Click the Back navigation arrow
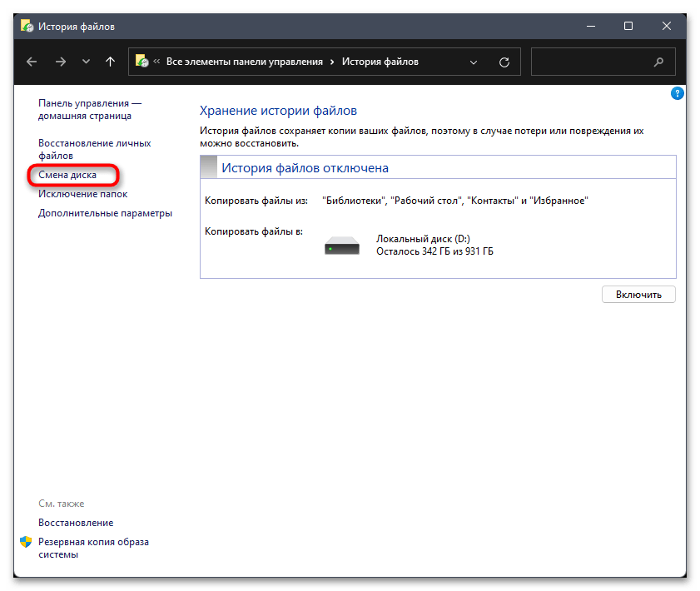700x591 pixels. point(32,62)
